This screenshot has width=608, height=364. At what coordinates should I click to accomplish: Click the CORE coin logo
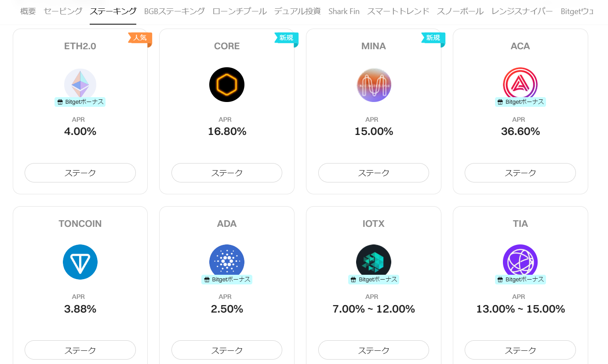point(226,84)
